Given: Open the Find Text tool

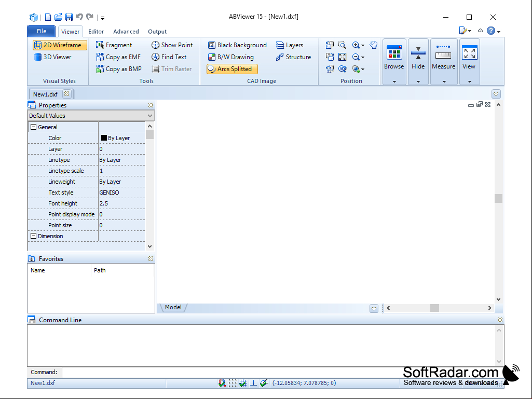Looking at the screenshot, I should coord(169,57).
